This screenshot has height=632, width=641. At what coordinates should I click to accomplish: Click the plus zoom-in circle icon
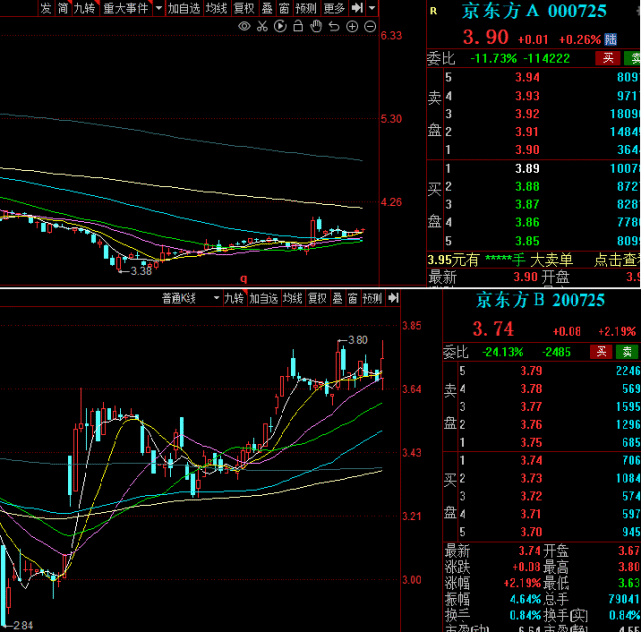coord(352,27)
